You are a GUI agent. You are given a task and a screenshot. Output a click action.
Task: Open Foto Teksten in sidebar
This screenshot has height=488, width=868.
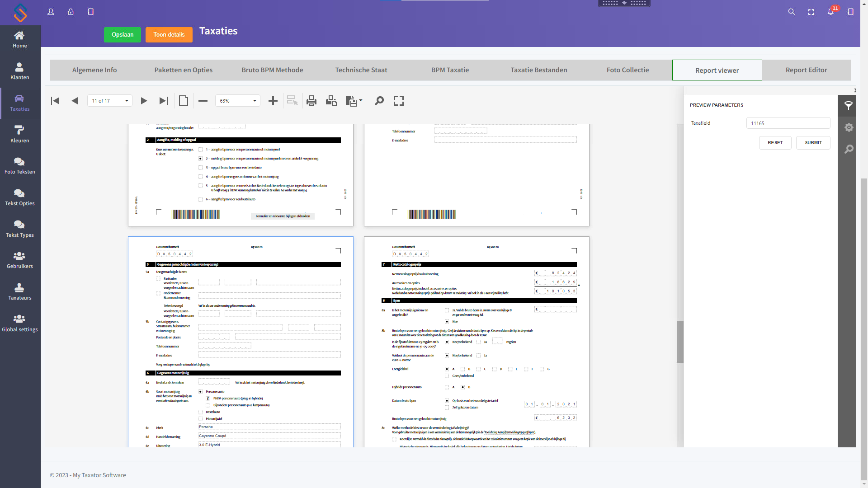click(x=20, y=166)
